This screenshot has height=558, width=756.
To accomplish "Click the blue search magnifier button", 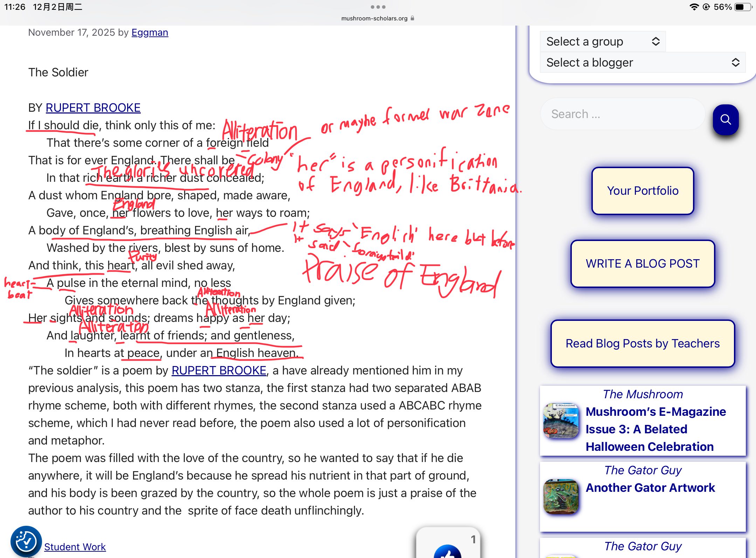I will [726, 120].
